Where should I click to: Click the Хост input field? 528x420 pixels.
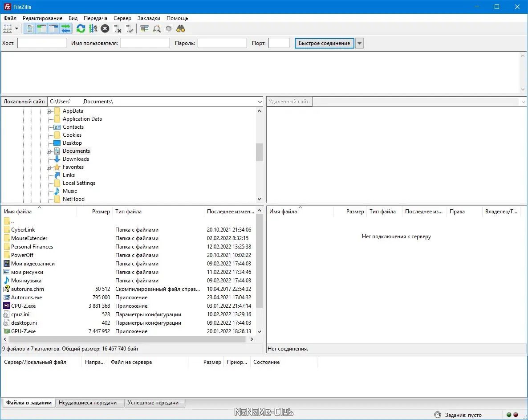pos(42,43)
